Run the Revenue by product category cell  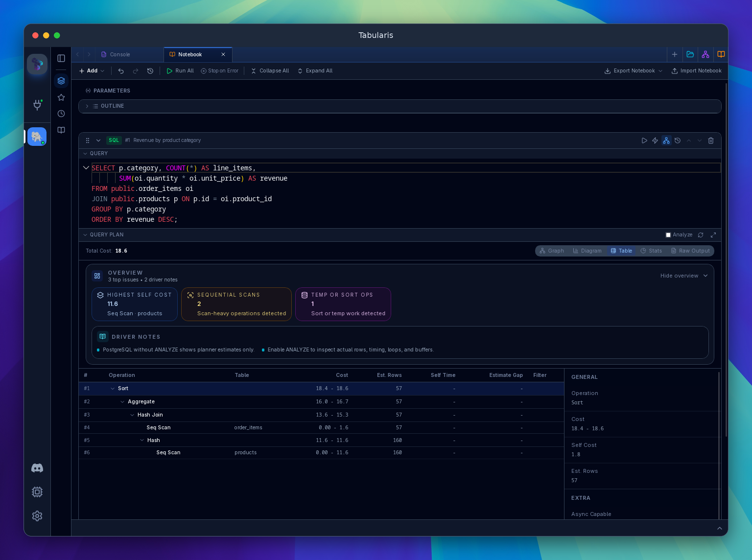644,140
